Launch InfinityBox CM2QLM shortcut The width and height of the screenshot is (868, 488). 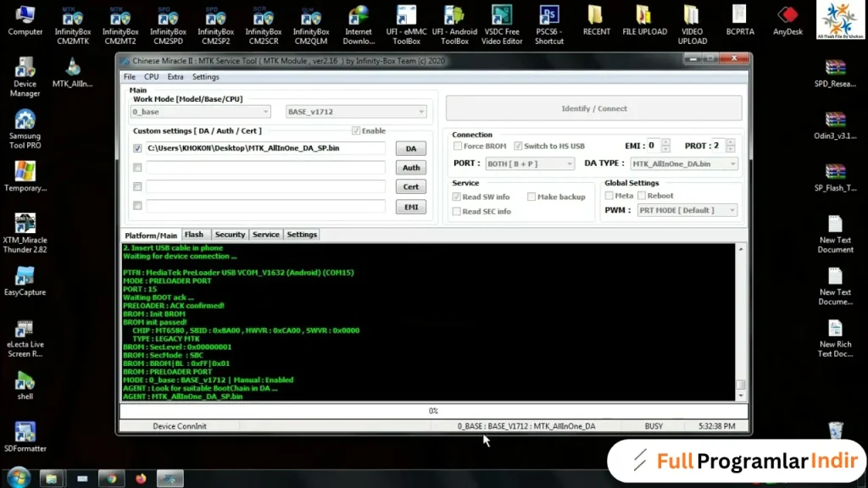(310, 25)
